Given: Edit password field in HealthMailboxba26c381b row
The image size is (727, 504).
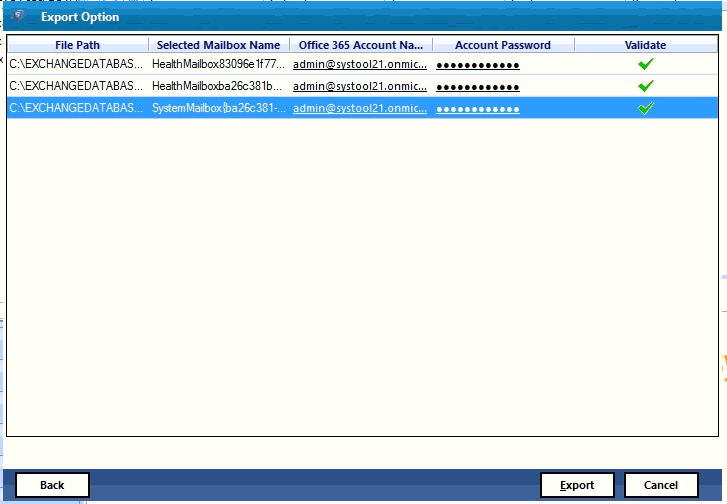Looking at the screenshot, I should [478, 87].
